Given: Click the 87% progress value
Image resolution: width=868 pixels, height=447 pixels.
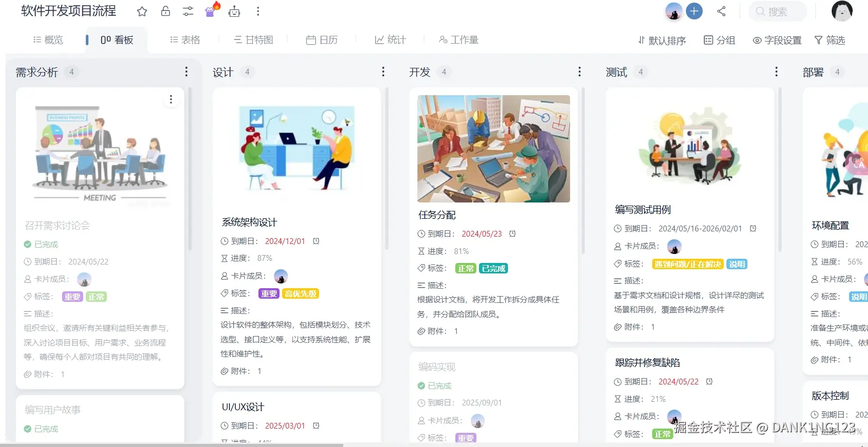Looking at the screenshot, I should (x=265, y=258).
